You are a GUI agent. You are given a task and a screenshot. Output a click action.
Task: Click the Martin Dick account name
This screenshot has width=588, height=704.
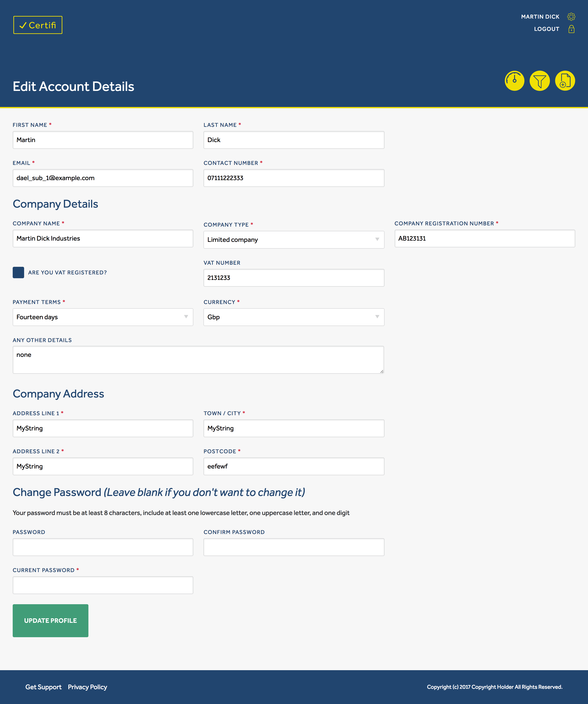pos(540,16)
